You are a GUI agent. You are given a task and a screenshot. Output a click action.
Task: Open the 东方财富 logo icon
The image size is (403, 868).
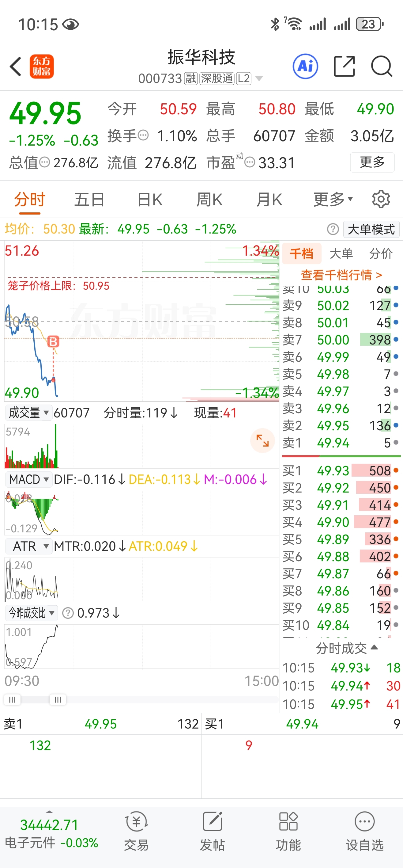click(x=41, y=67)
